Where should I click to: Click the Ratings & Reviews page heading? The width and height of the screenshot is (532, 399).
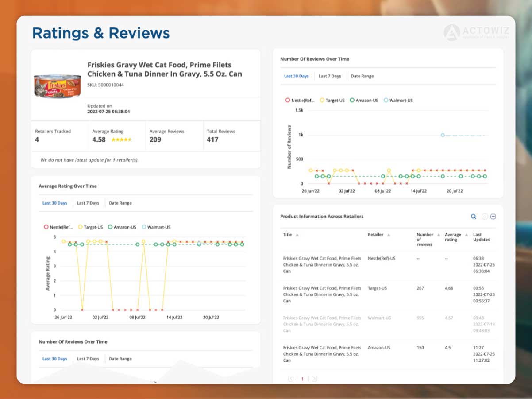coord(101,33)
